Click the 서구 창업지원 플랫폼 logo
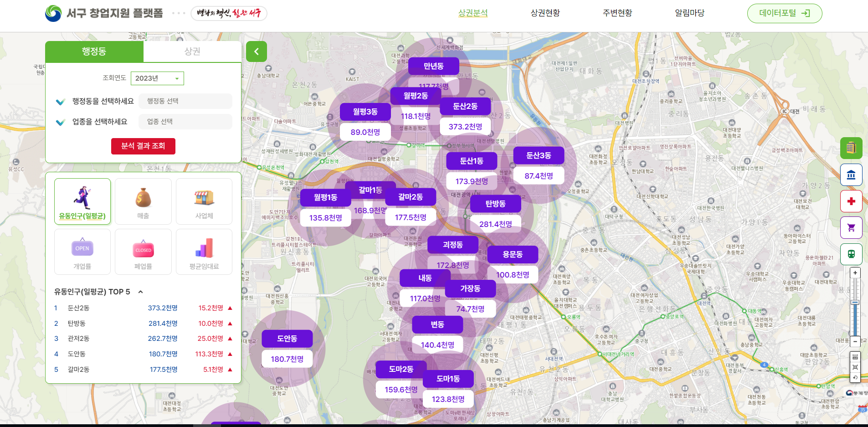Screen dimensions: 868x427 (104, 13)
